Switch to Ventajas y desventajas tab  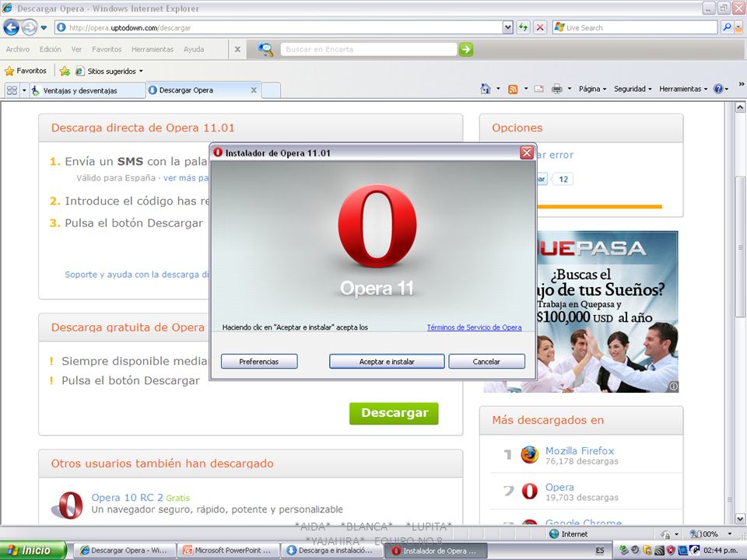click(x=87, y=90)
